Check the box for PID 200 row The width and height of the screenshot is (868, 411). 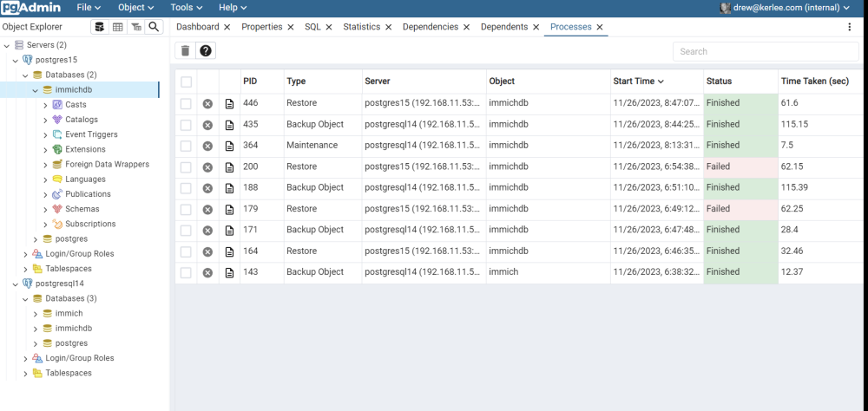[186, 166]
